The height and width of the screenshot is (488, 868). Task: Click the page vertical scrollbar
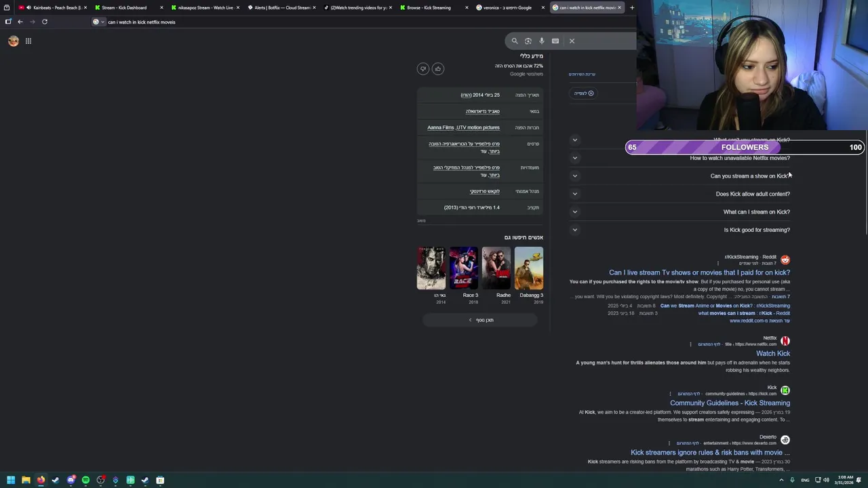[x=865, y=183]
